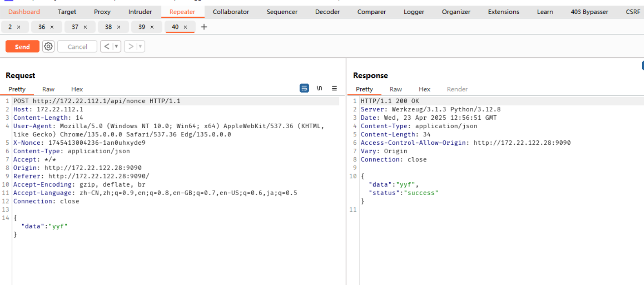Switch Response to Render view

coord(457,89)
